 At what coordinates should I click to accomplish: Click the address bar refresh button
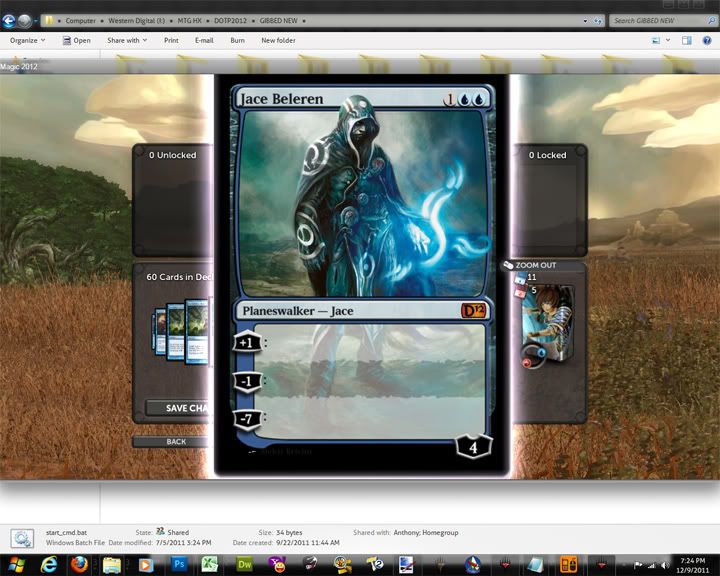pyautogui.click(x=597, y=21)
